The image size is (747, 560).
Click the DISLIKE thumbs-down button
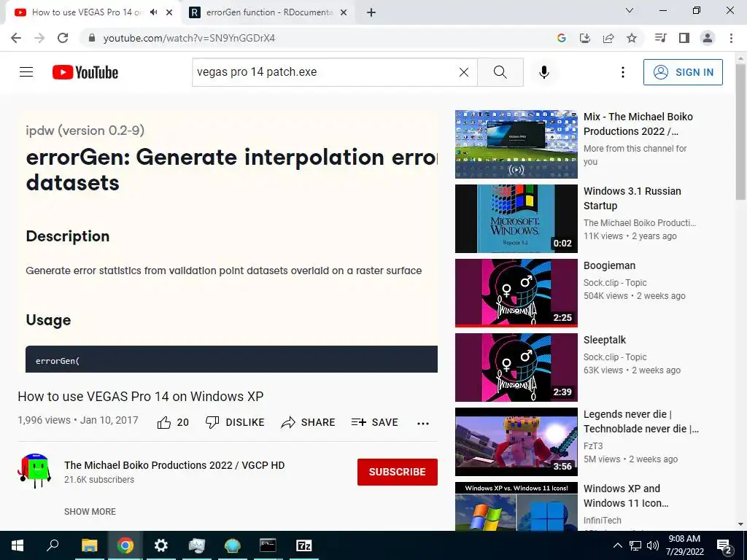(x=235, y=422)
